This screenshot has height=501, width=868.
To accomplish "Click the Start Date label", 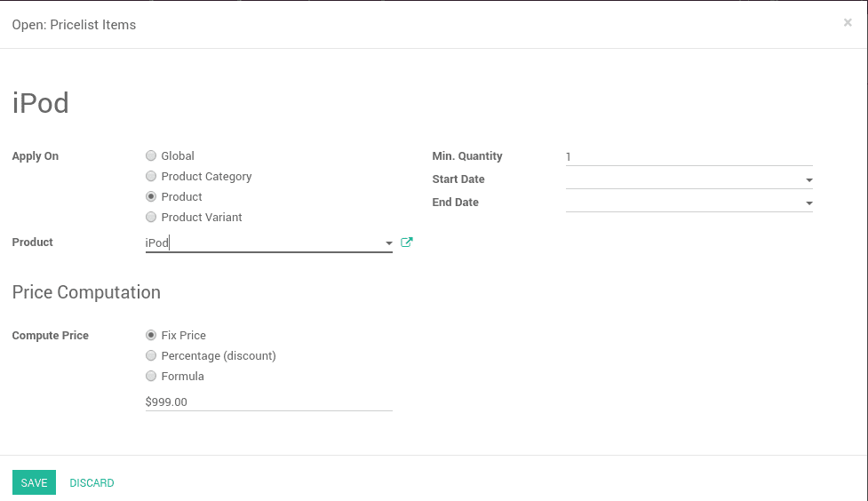I will [458, 179].
